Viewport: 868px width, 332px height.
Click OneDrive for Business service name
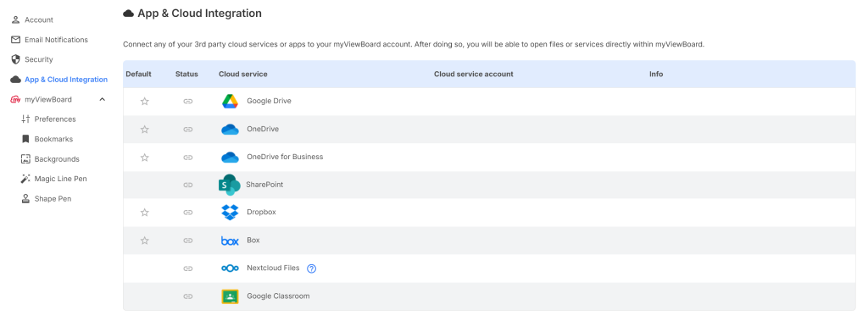(285, 158)
